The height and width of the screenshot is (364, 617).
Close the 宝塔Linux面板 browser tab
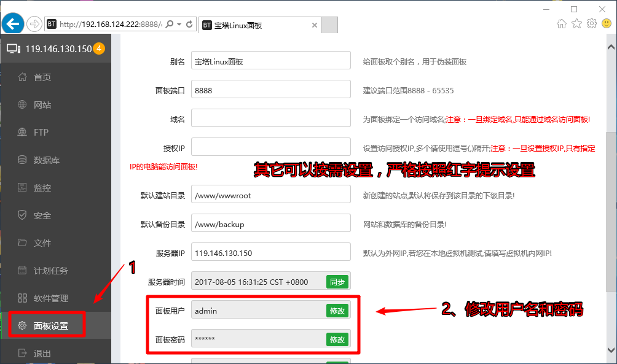(315, 25)
